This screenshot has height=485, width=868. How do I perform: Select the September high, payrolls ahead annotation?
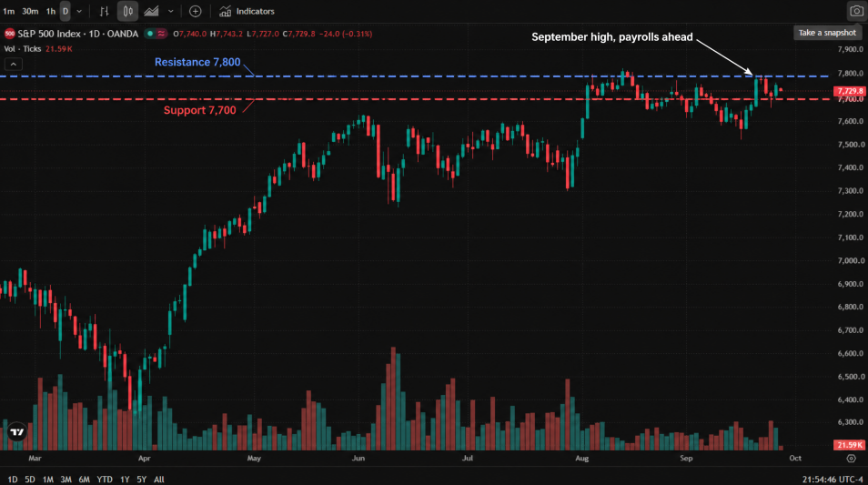point(612,37)
